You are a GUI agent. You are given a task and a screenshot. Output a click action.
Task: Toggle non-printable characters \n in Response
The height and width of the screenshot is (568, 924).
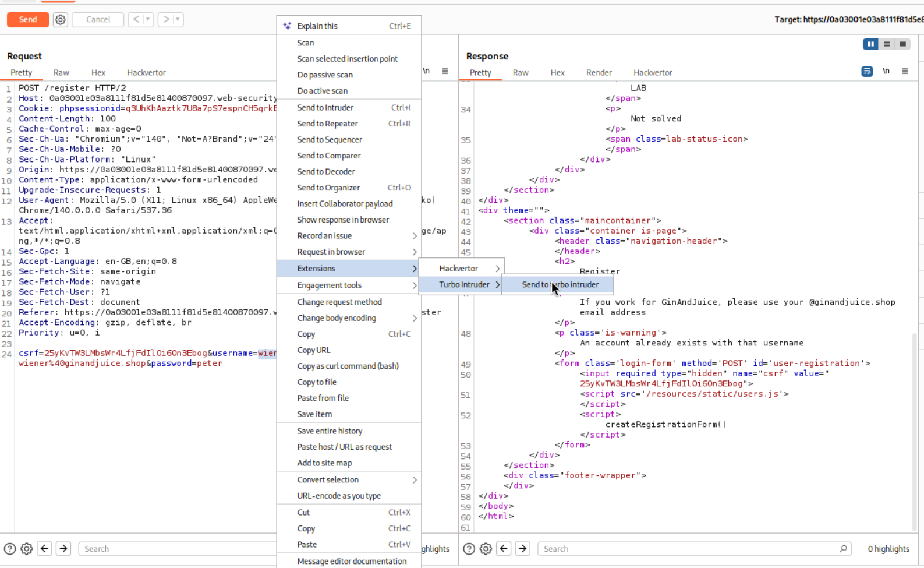886,72
